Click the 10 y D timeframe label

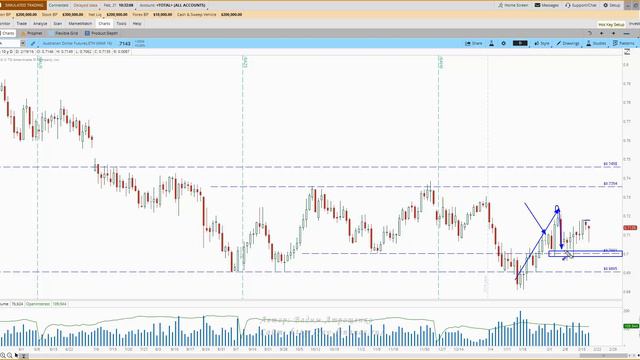pyautogui.click(x=7, y=52)
